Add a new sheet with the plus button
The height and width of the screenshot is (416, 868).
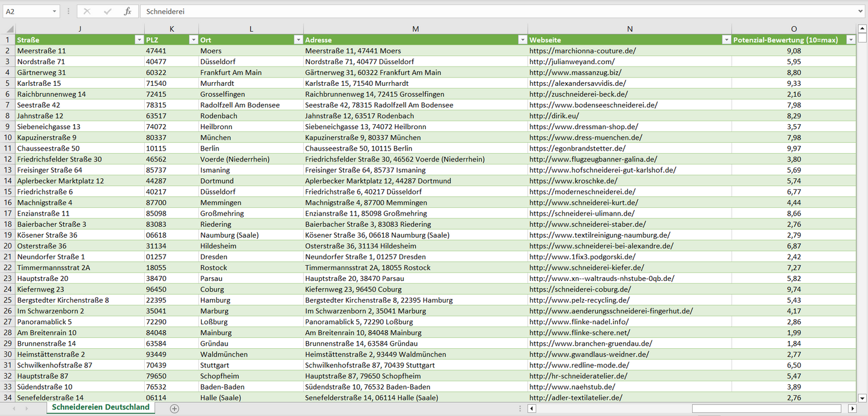[x=174, y=408]
